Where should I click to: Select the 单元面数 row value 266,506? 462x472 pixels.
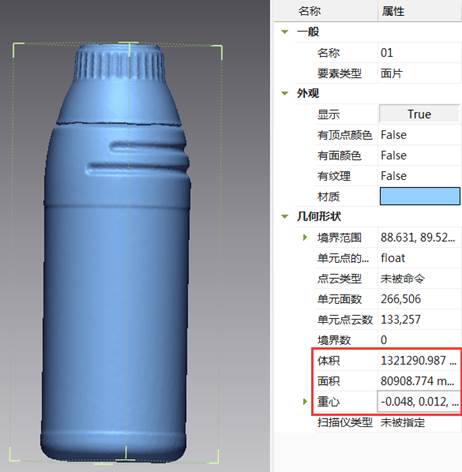401,299
